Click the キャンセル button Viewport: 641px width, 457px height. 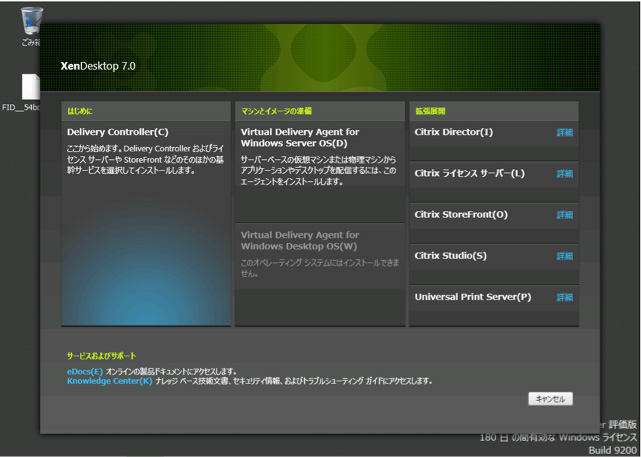tap(550, 399)
